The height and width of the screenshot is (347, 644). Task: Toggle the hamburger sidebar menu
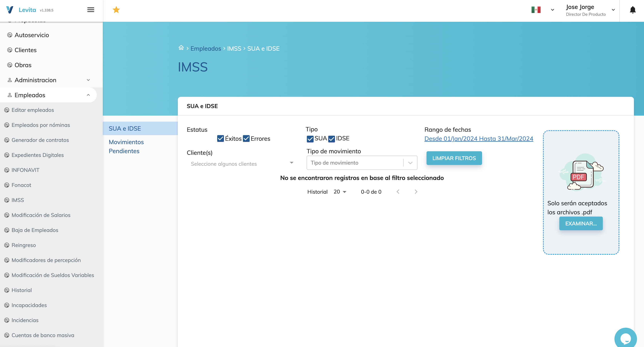[90, 10]
